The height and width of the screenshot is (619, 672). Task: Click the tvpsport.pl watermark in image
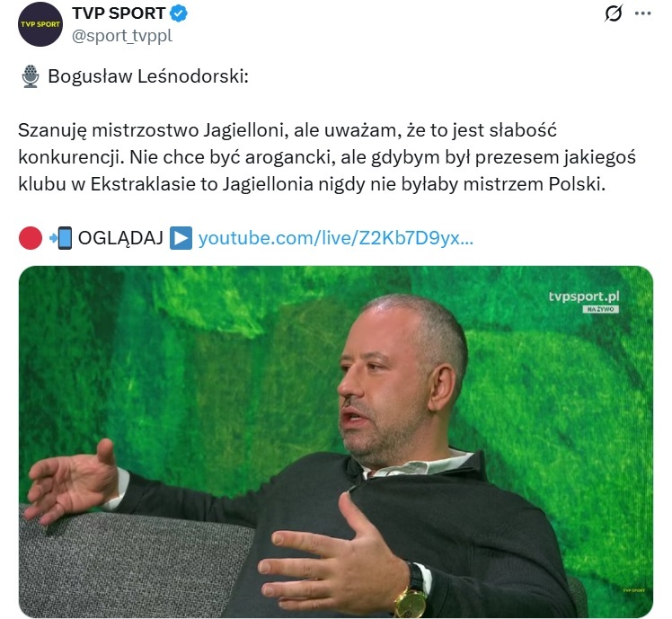[x=584, y=296]
